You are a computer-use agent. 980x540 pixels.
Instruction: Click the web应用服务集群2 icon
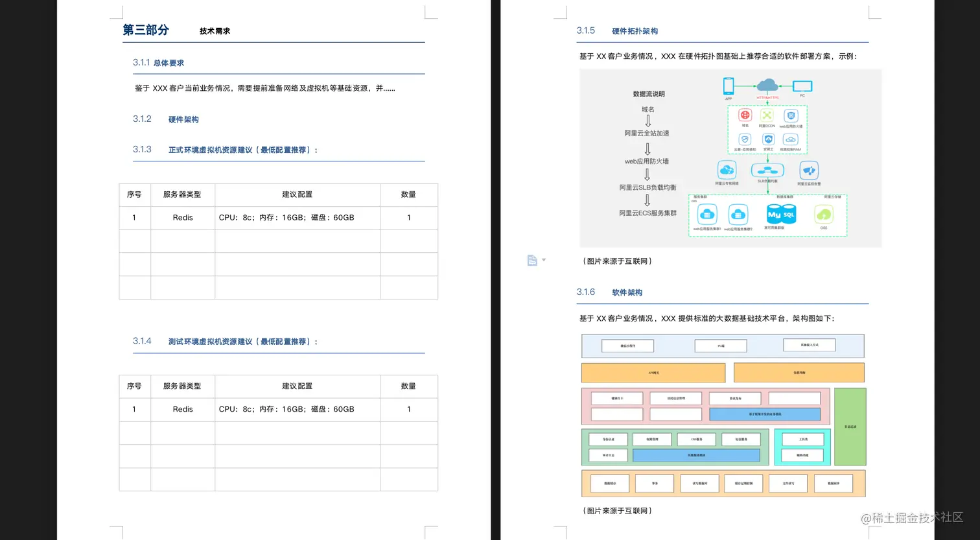(738, 214)
